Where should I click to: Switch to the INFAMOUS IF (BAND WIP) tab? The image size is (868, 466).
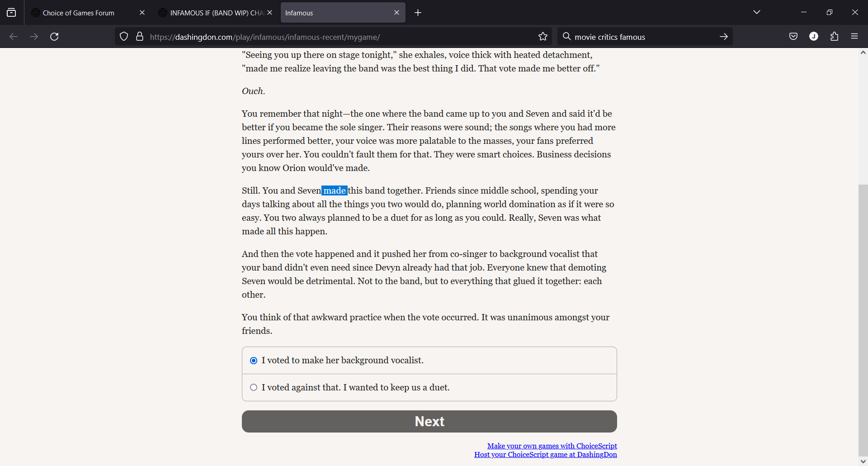216,13
